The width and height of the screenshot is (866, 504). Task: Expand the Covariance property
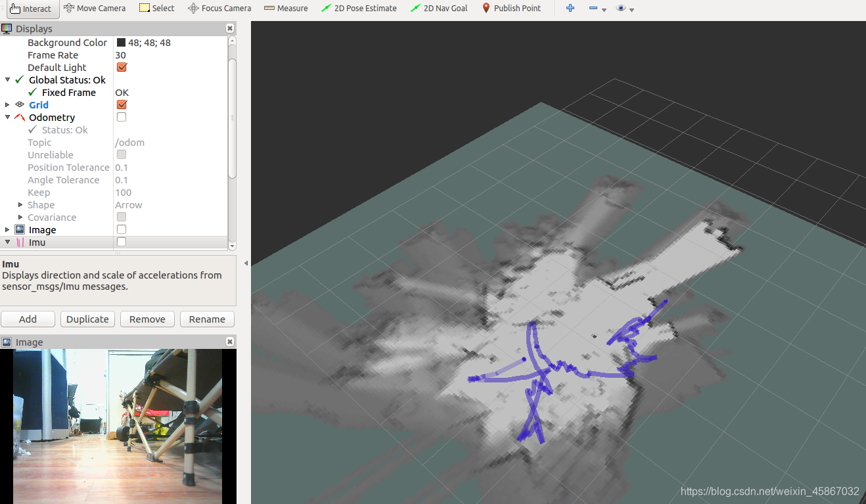(20, 217)
